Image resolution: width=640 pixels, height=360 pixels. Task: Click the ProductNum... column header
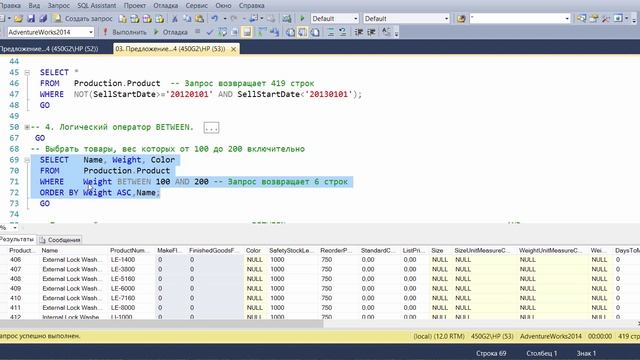point(130,251)
